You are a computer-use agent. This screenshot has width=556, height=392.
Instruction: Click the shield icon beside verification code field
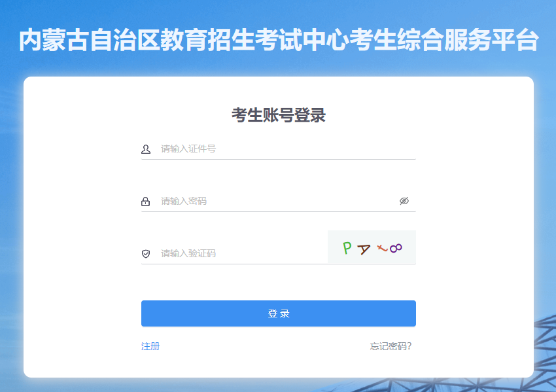[146, 254]
